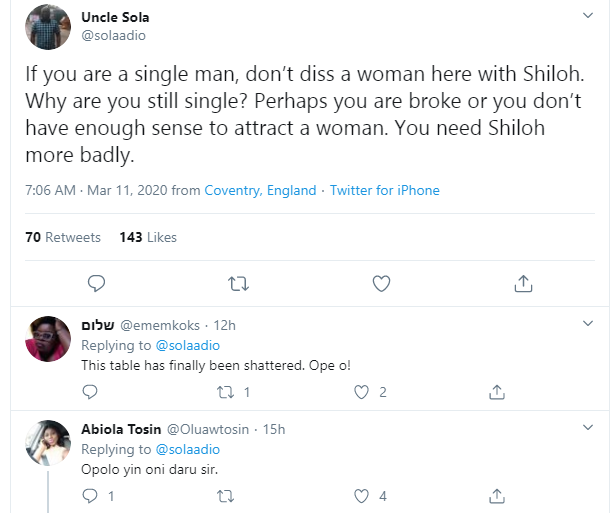Share the main tweet via share icon

pos(523,284)
